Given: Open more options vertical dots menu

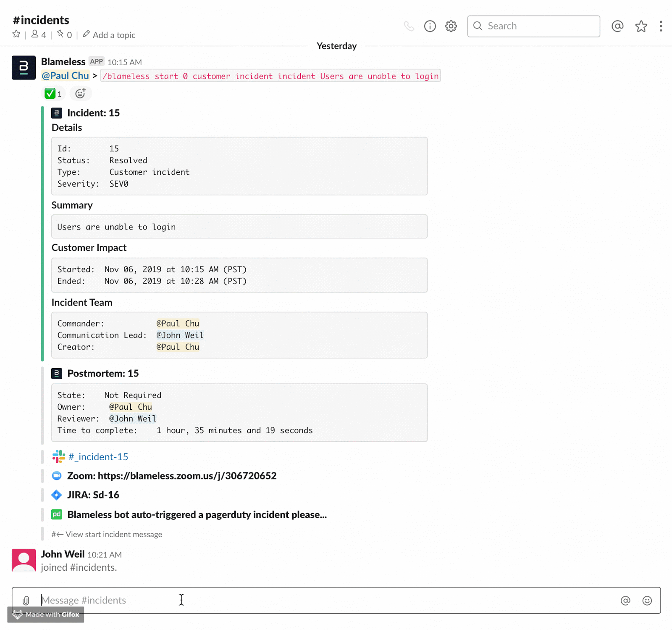Looking at the screenshot, I should 661,26.
